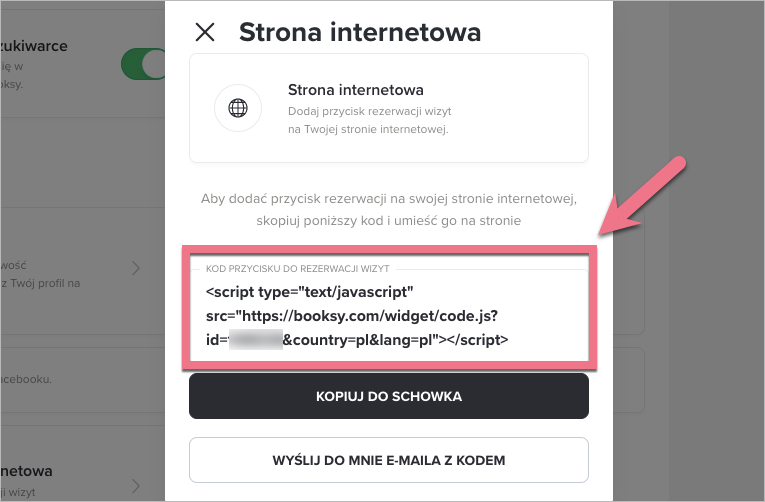Image resolution: width=765 pixels, height=502 pixels.
Task: Click WYŚLIJ DO MNIE E-MAILA Z KODEM
Action: click(389, 461)
